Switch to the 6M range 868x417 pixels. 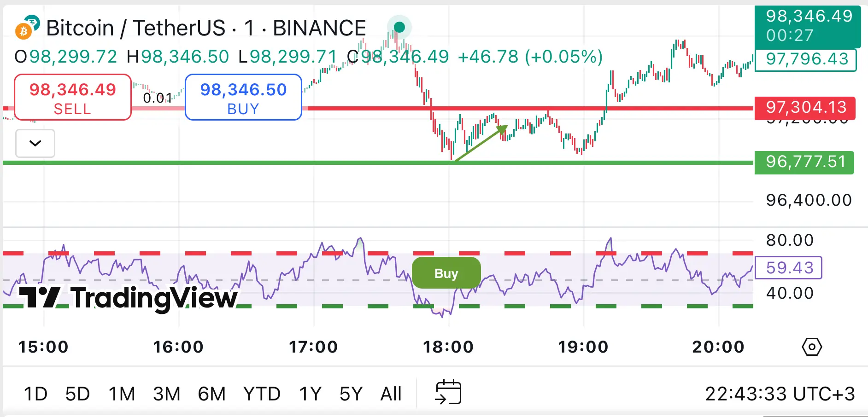pyautogui.click(x=211, y=394)
